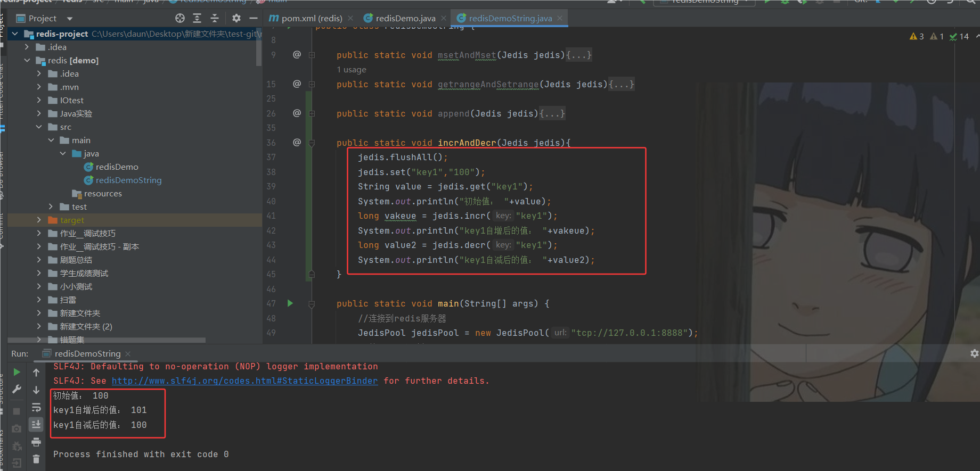
Task: Click the Project panel horizontal scrollbar
Action: [x=107, y=340]
